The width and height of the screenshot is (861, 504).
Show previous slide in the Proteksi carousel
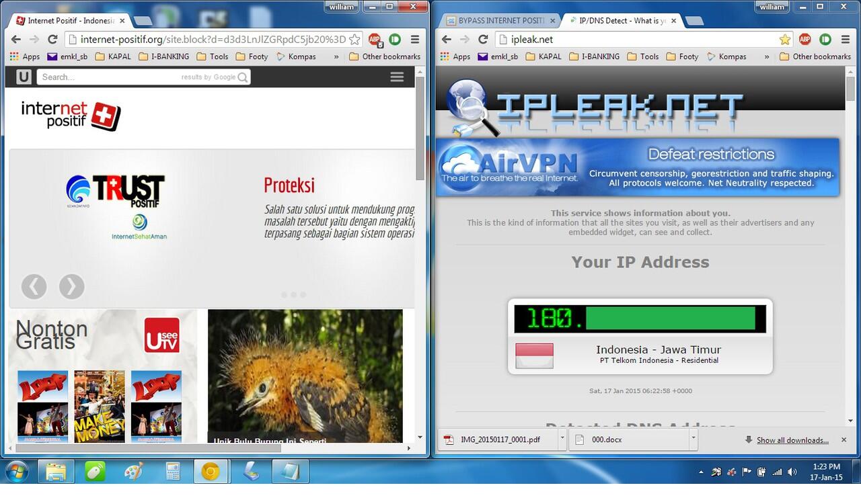pos(34,286)
